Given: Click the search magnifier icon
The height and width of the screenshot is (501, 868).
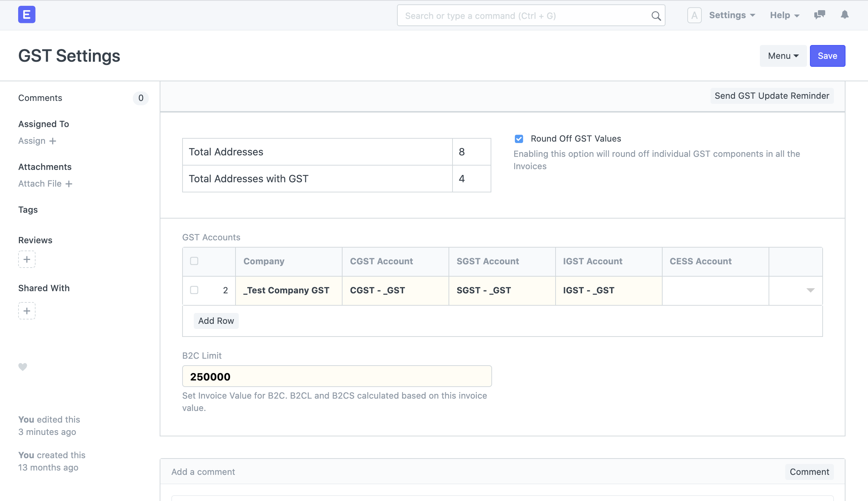Looking at the screenshot, I should click(x=656, y=16).
